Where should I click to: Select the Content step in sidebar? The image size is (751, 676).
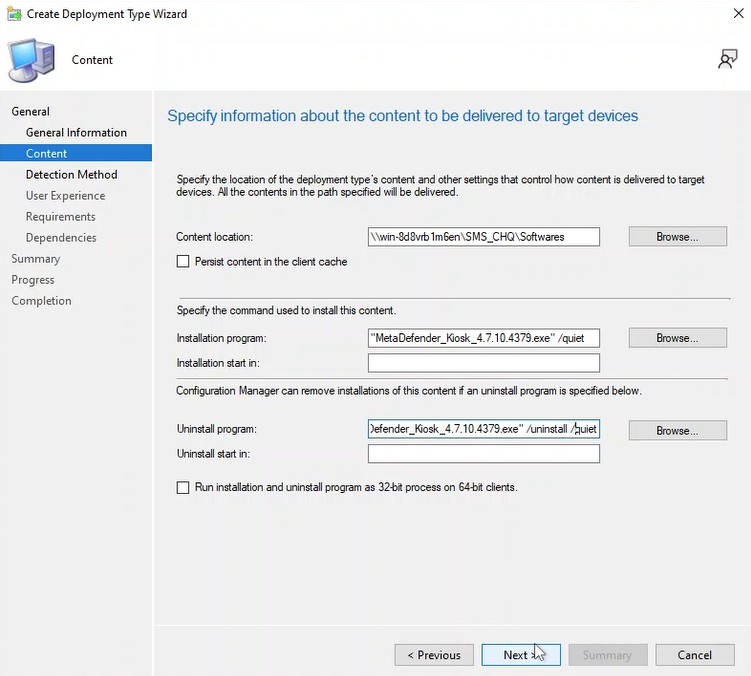[x=47, y=153]
